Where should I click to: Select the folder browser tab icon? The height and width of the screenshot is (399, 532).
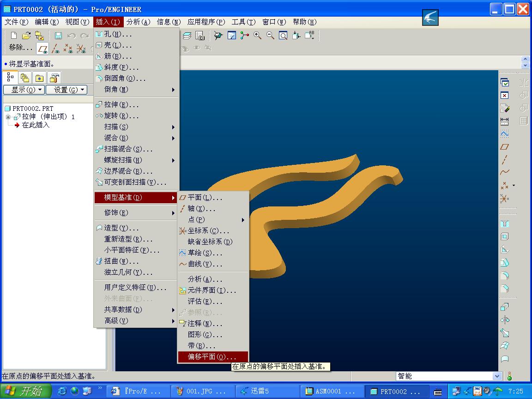tap(25, 78)
